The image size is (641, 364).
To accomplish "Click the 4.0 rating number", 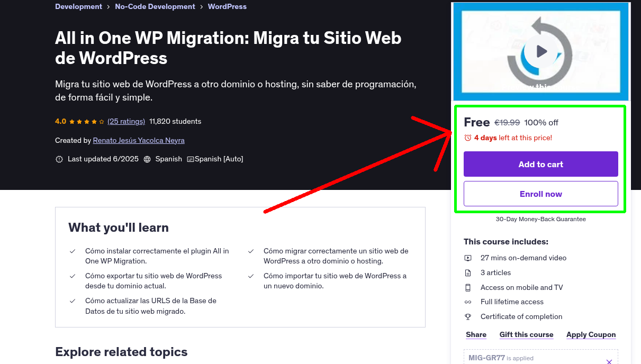I will [60, 121].
